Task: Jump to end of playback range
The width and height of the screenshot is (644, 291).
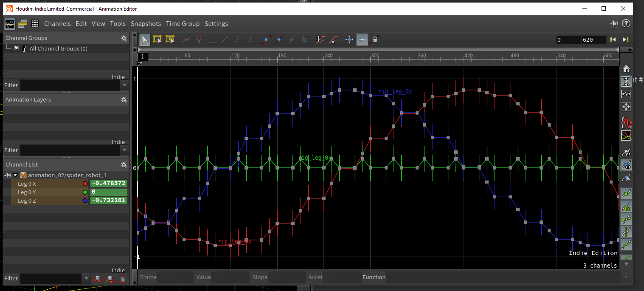Action: coord(626,40)
